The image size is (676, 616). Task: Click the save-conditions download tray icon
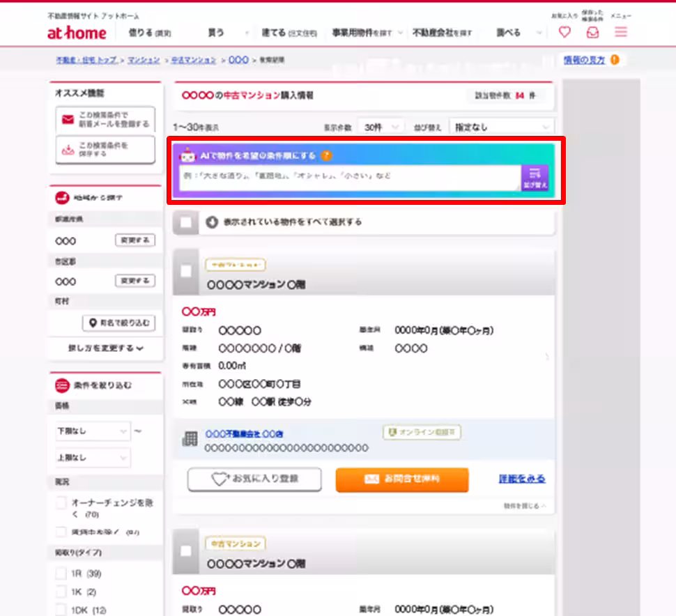tap(68, 150)
